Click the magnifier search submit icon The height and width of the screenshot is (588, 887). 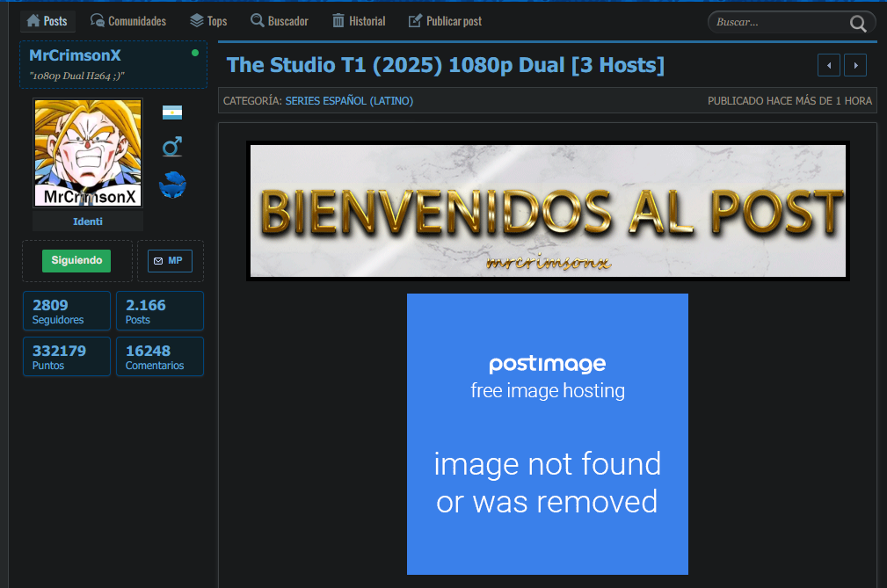[x=858, y=23]
